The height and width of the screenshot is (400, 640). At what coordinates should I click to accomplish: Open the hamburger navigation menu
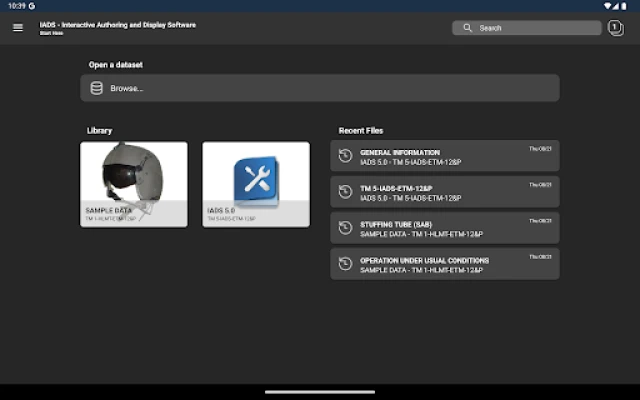click(18, 28)
